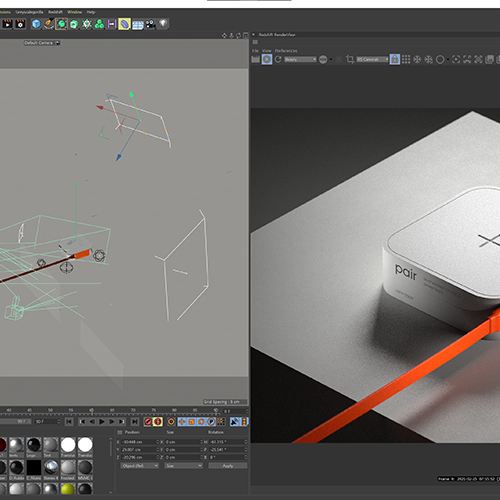Screen dimensions: 500x500
Task: Open the RenderView hamburger menu icon
Action: (x=255, y=42)
